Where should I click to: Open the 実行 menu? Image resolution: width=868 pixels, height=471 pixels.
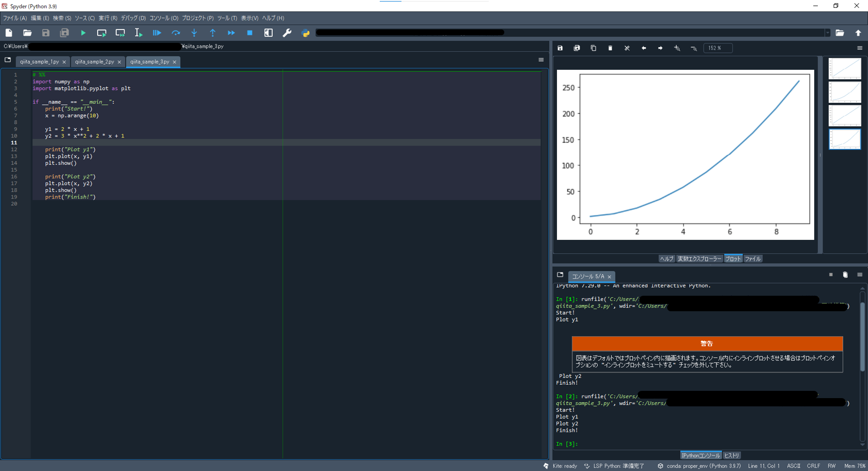(x=107, y=18)
